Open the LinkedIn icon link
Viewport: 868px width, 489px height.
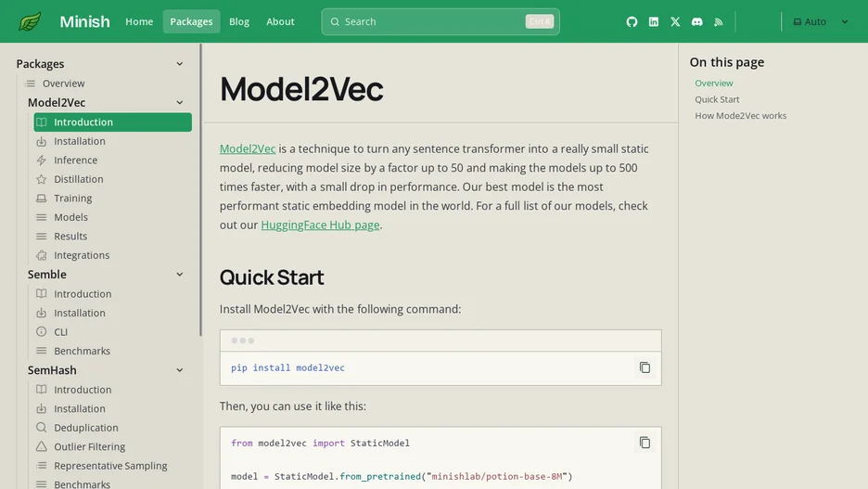click(654, 21)
